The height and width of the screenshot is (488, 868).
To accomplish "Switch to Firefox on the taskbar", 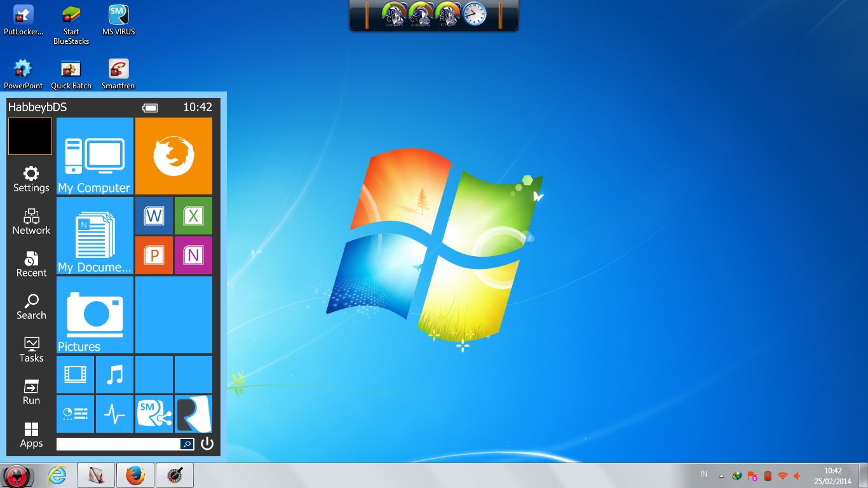I will pos(135,475).
